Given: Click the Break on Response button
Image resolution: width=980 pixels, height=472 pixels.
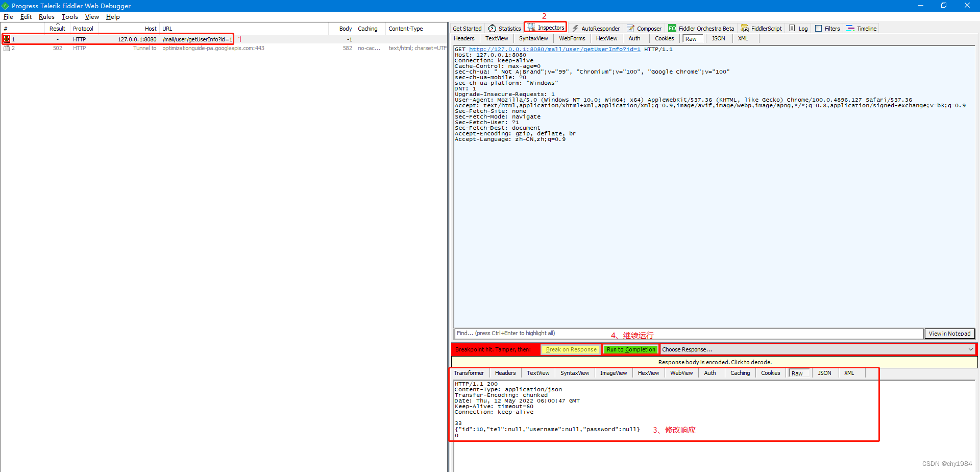Looking at the screenshot, I should tap(571, 349).
